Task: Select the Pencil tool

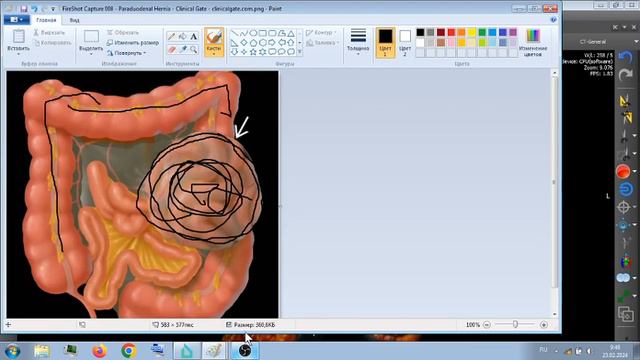Action: pos(171,37)
